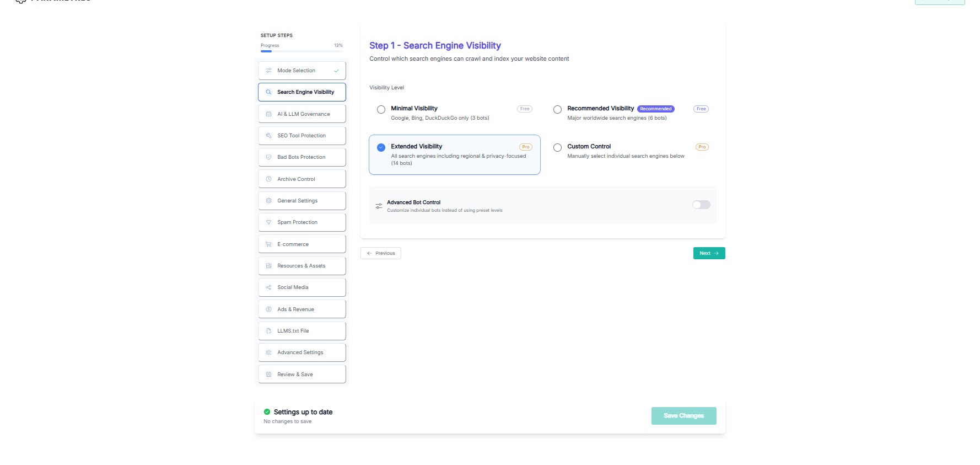Click the icon next to SEO Tool Protection
The image size is (980, 465).
[268, 136]
